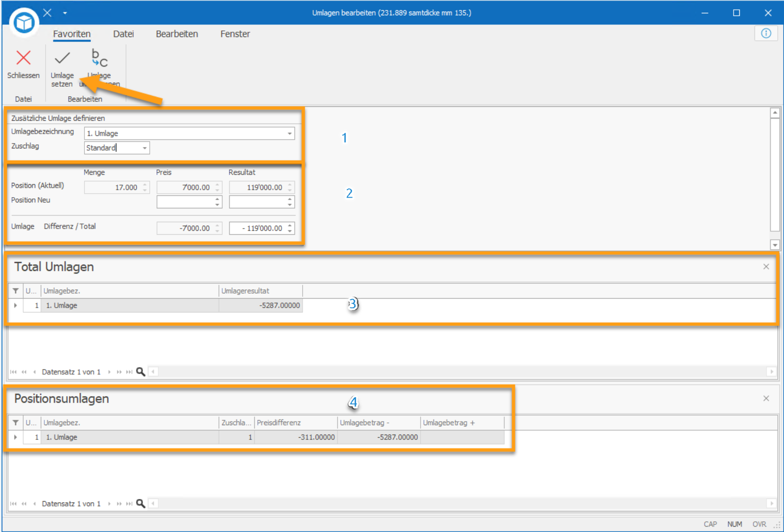Go to last record in Positionsumlagen
The image size is (784, 532).
pos(129,504)
